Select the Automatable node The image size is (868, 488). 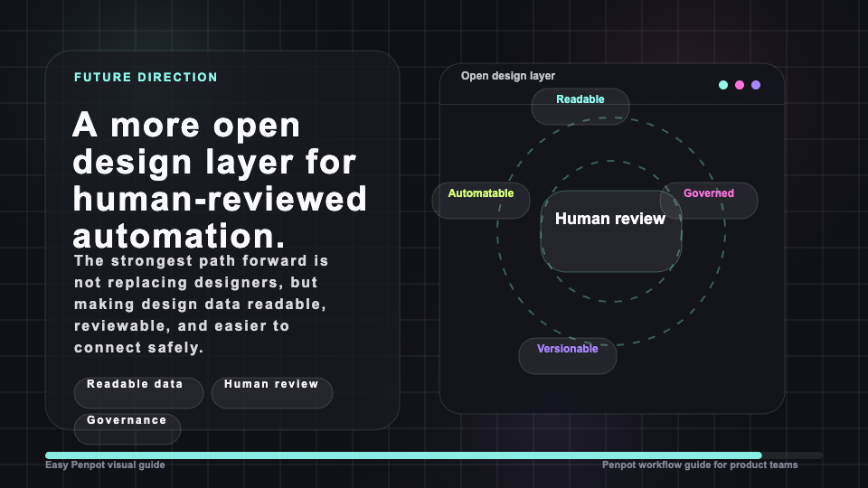pyautogui.click(x=480, y=201)
